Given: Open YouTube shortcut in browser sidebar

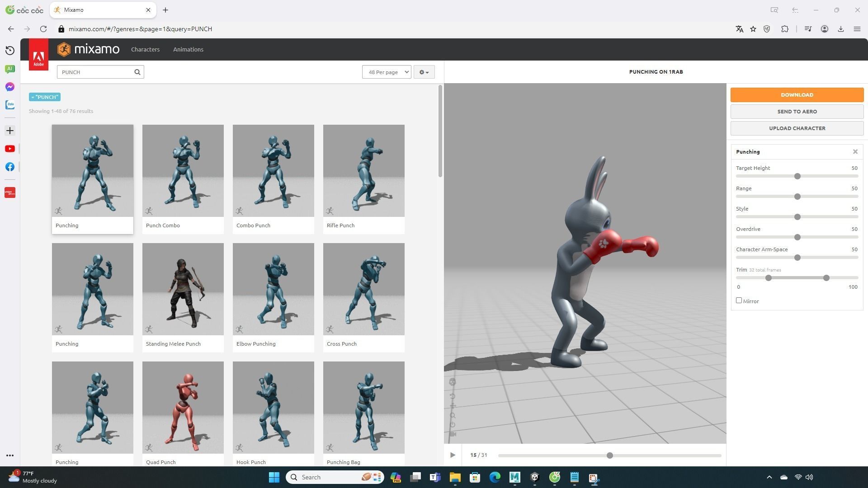Looking at the screenshot, I should coord(10,149).
